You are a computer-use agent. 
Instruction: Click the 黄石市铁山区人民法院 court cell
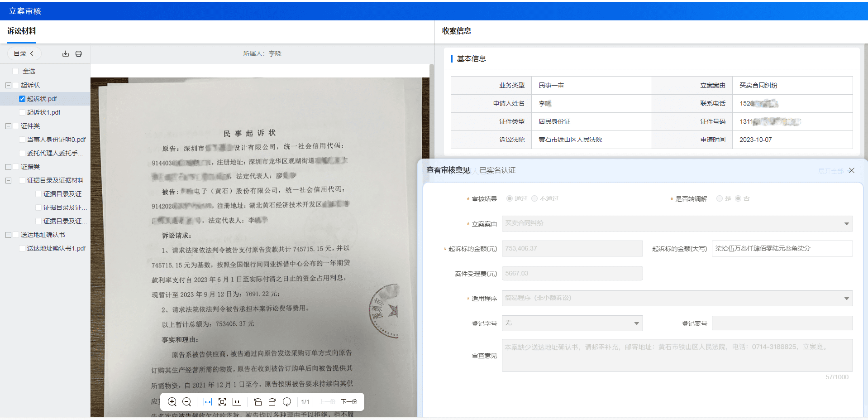click(591, 140)
